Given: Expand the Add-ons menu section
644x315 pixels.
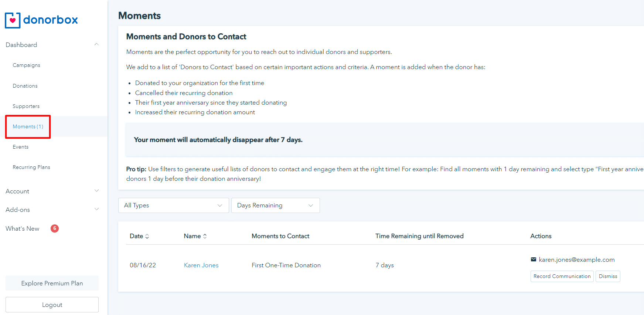Looking at the screenshot, I should [x=96, y=210].
